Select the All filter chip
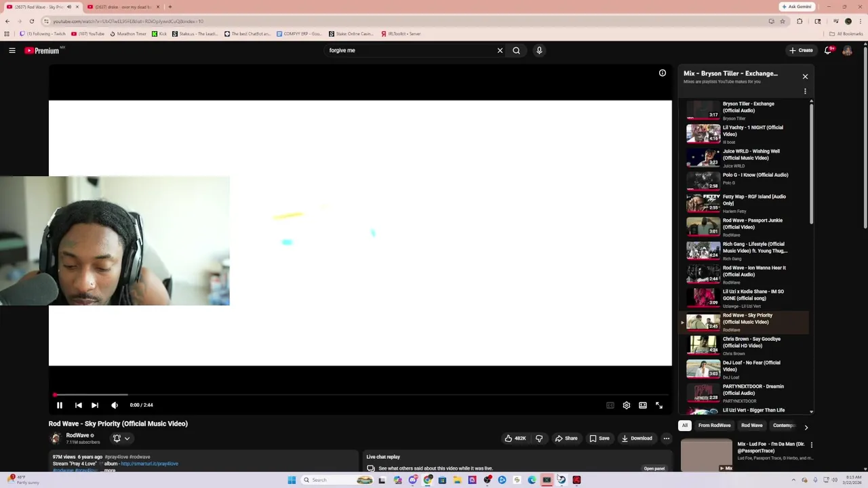Image resolution: width=868 pixels, height=488 pixels. coord(685,426)
